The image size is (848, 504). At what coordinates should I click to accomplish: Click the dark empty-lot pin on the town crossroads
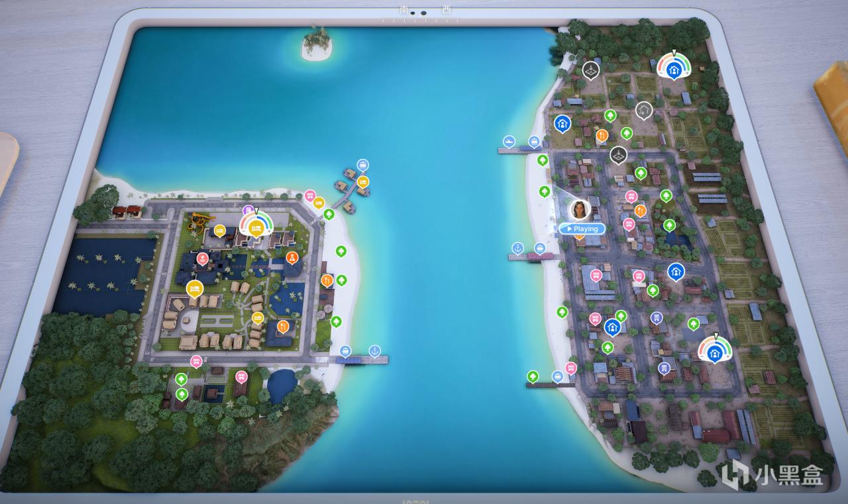(x=618, y=155)
